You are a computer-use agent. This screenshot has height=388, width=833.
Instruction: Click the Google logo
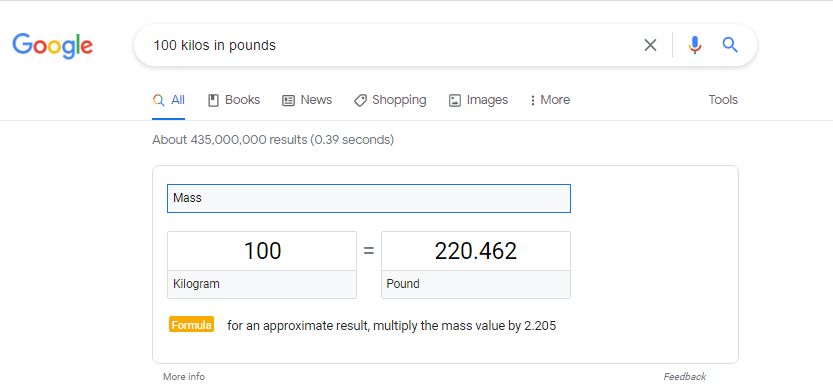[53, 46]
